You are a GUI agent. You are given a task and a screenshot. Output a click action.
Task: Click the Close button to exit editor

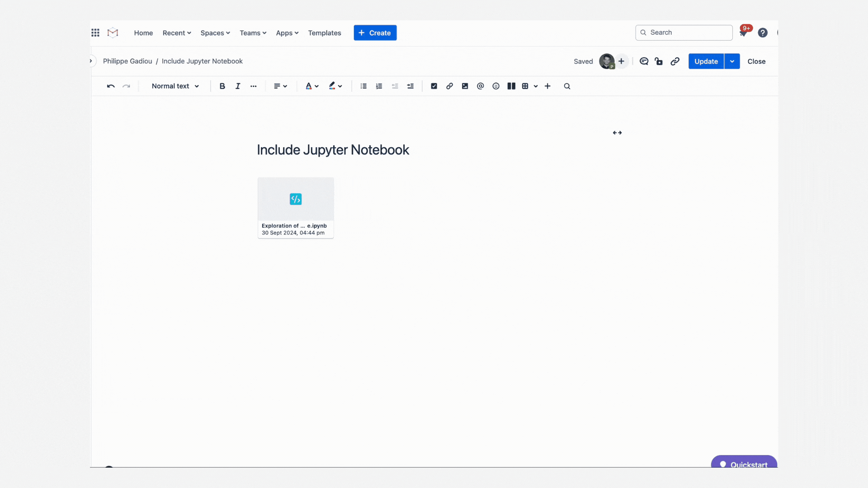(x=756, y=61)
